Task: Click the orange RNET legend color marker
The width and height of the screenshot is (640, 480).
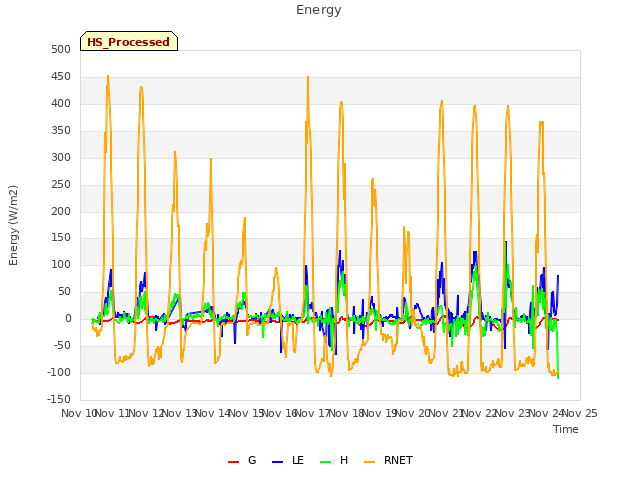Action: click(x=369, y=462)
